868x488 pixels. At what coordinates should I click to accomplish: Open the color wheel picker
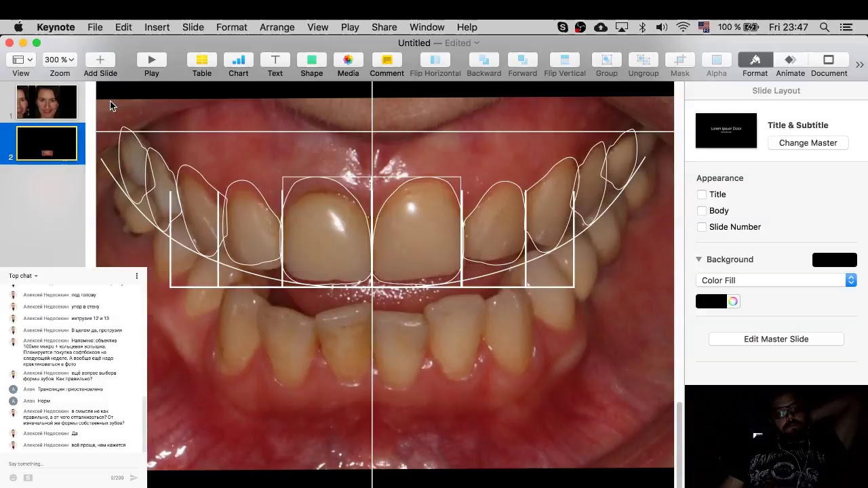pyautogui.click(x=733, y=302)
